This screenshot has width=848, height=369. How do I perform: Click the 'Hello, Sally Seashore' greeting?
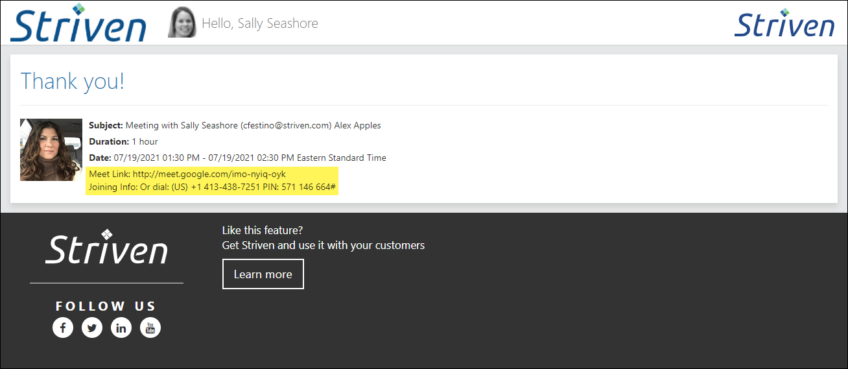click(260, 23)
